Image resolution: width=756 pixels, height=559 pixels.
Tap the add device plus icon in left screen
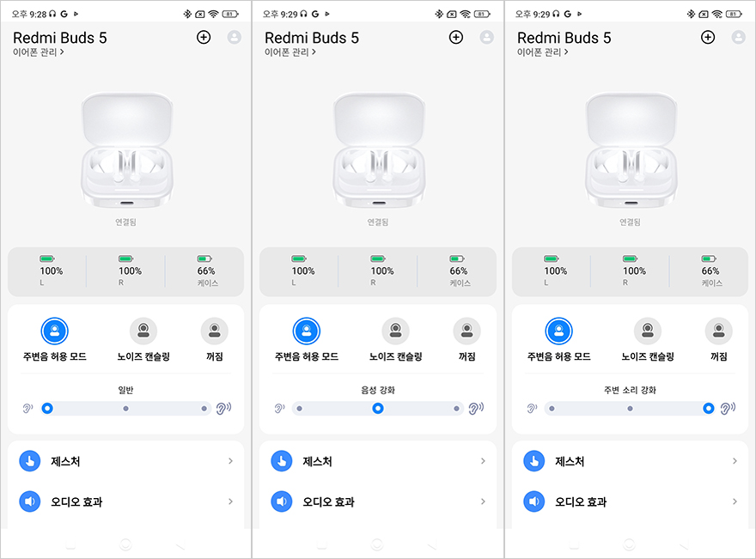click(x=204, y=37)
